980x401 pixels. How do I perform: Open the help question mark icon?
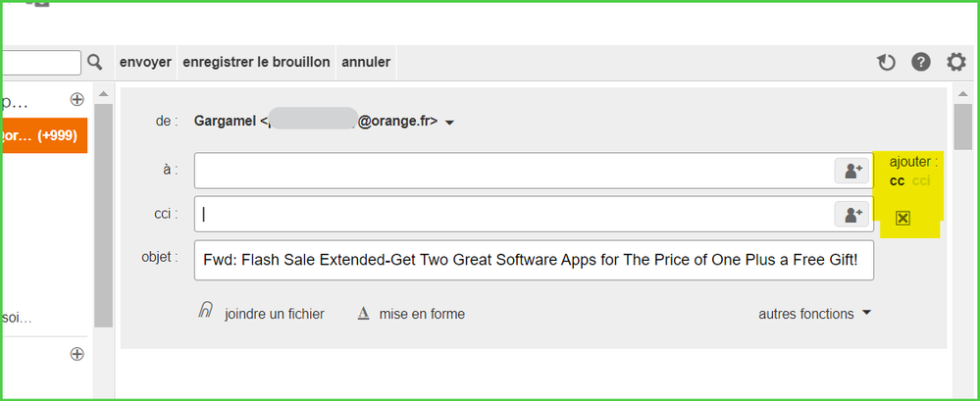click(x=920, y=62)
